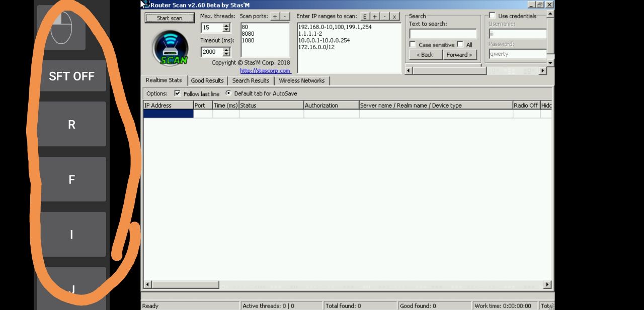
Task: Click the results table scroll-left arrow
Action: click(x=147, y=285)
